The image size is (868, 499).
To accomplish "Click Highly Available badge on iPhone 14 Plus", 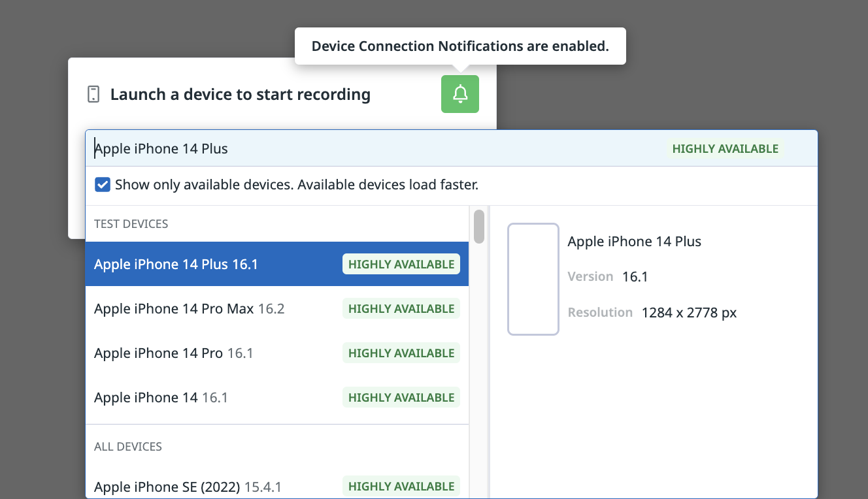I will click(x=401, y=264).
